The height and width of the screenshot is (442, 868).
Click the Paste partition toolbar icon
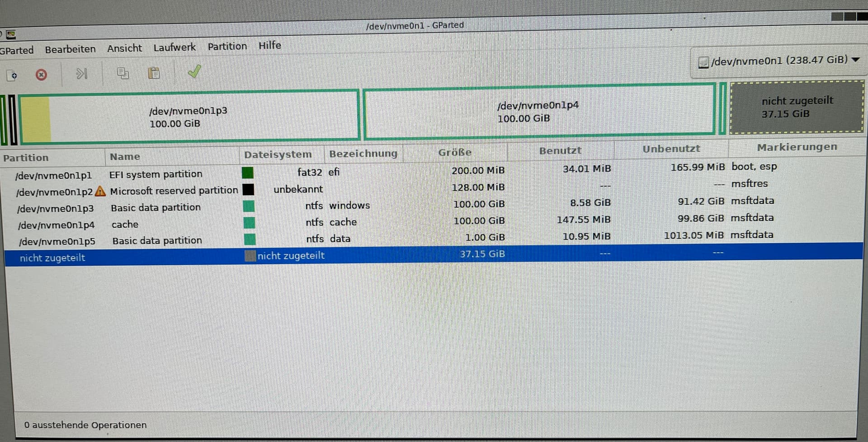[x=154, y=73]
